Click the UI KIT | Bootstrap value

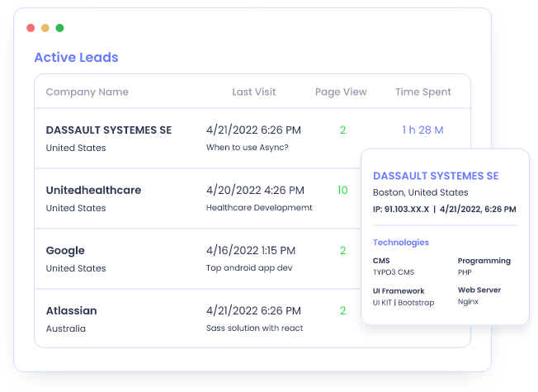coord(403,303)
